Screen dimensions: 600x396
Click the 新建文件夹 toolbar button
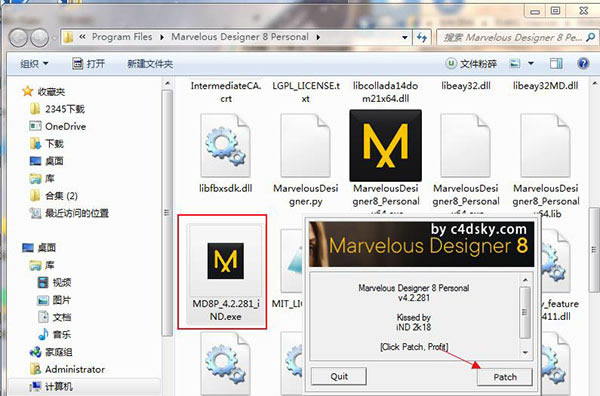(150, 64)
